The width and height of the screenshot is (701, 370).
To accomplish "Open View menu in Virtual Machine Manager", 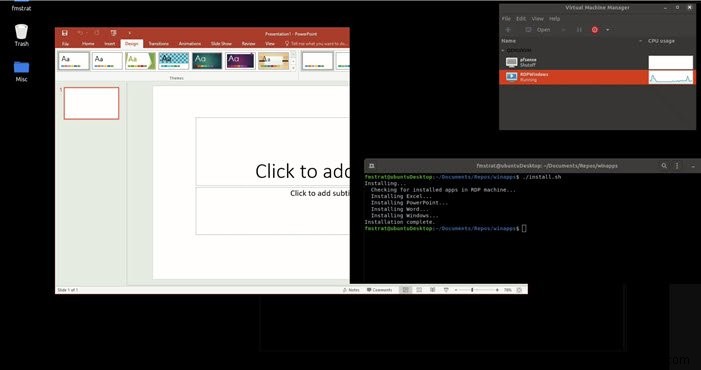I will [537, 19].
